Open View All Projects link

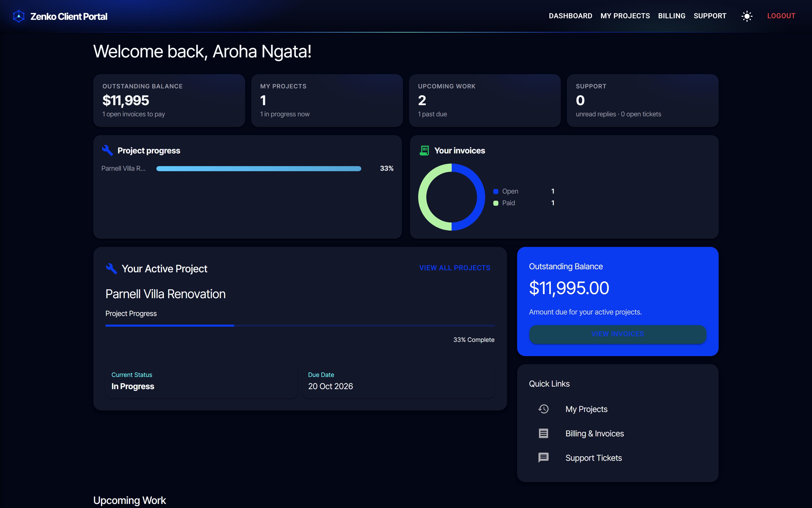coord(455,268)
